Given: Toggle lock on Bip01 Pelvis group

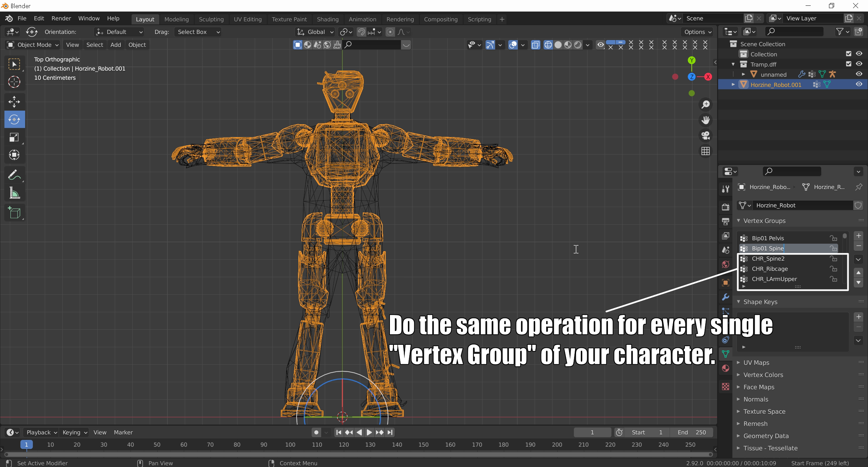Looking at the screenshot, I should click(x=833, y=238).
